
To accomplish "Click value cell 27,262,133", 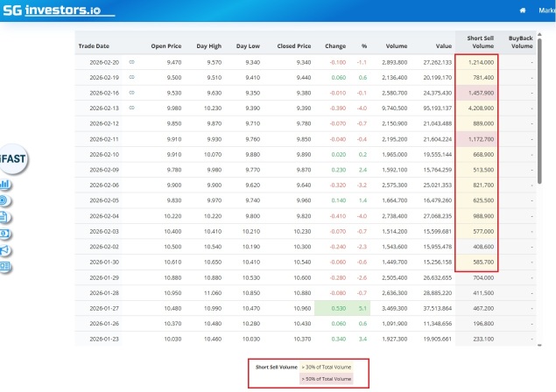I will tap(437, 62).
